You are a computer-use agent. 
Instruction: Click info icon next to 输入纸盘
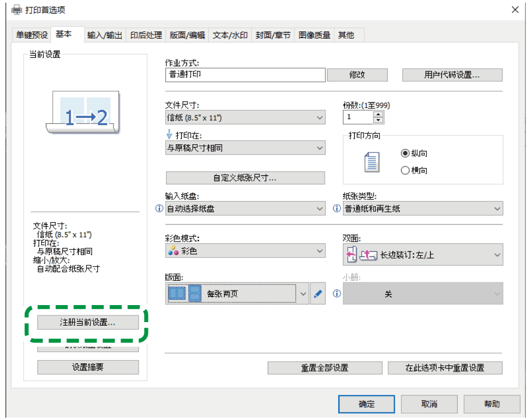coord(159,209)
